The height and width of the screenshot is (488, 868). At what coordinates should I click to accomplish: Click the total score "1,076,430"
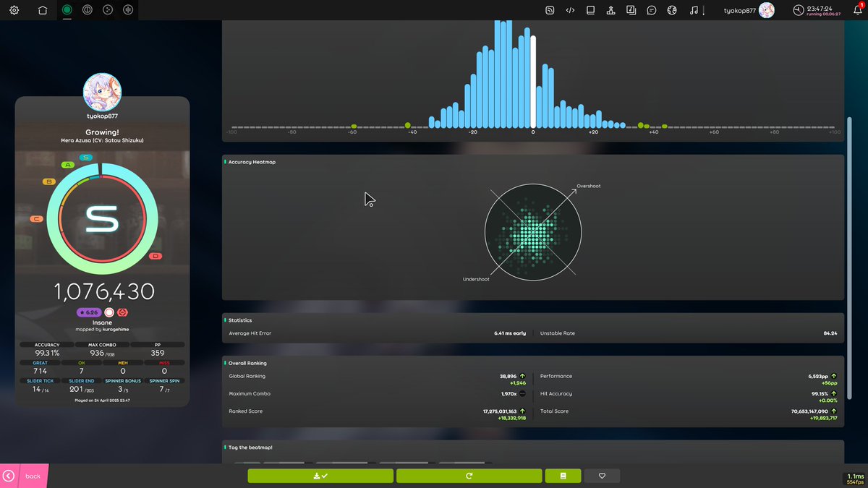[x=104, y=291]
